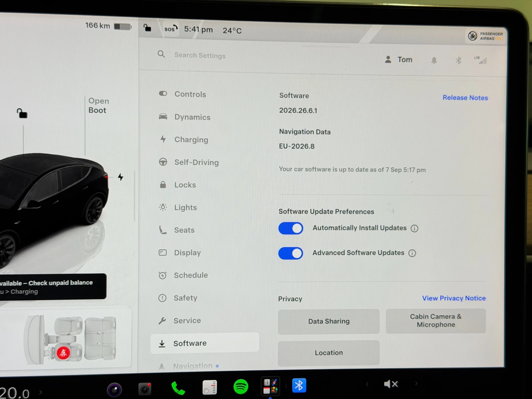Image resolution: width=532 pixels, height=399 pixels.
Task: Open the dashcam camera app
Action: click(x=145, y=388)
